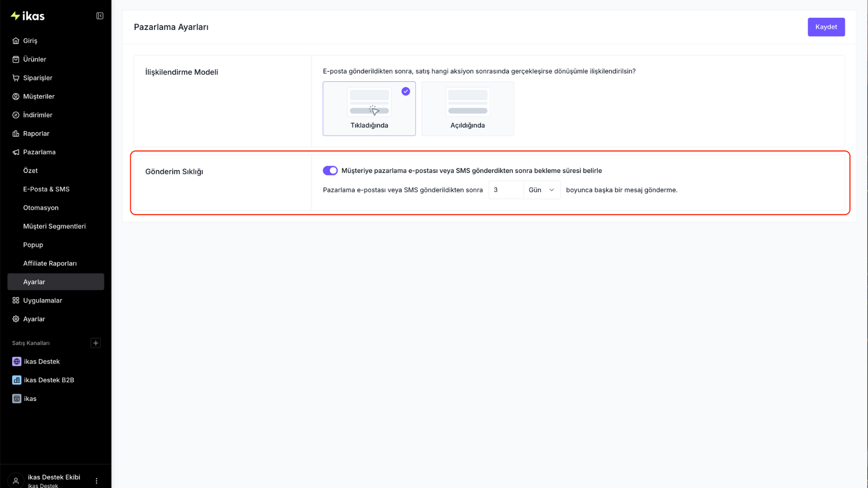Click the waiting period number field

(x=506, y=190)
